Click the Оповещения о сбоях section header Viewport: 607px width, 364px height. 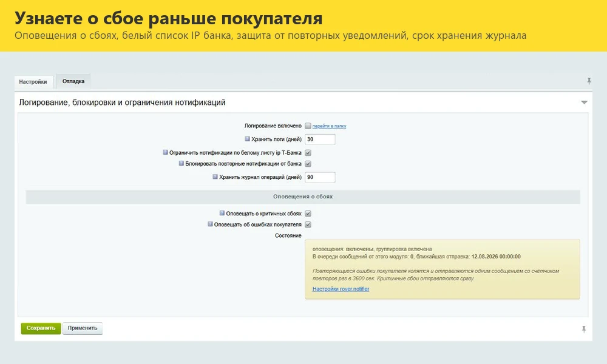[303, 197]
